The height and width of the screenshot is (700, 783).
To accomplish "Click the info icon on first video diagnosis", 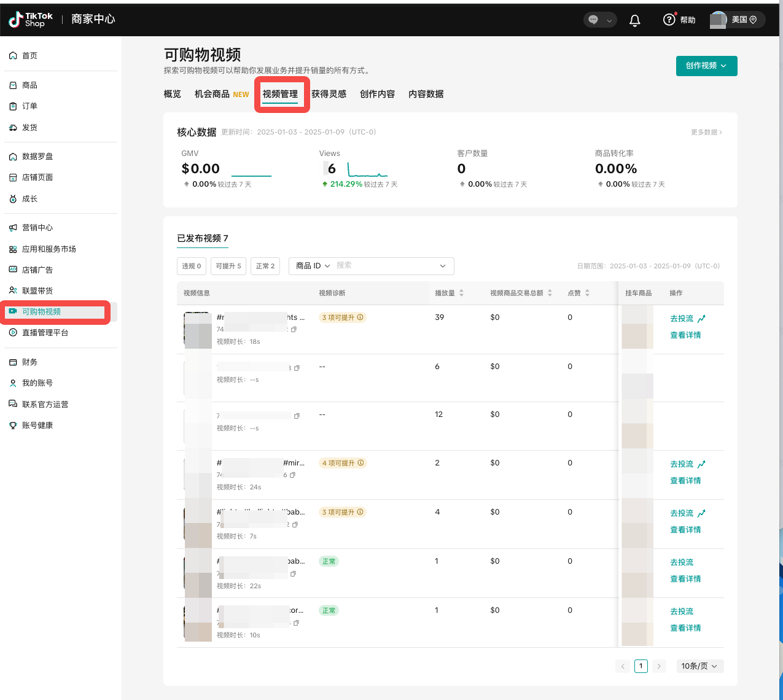I will [x=360, y=317].
